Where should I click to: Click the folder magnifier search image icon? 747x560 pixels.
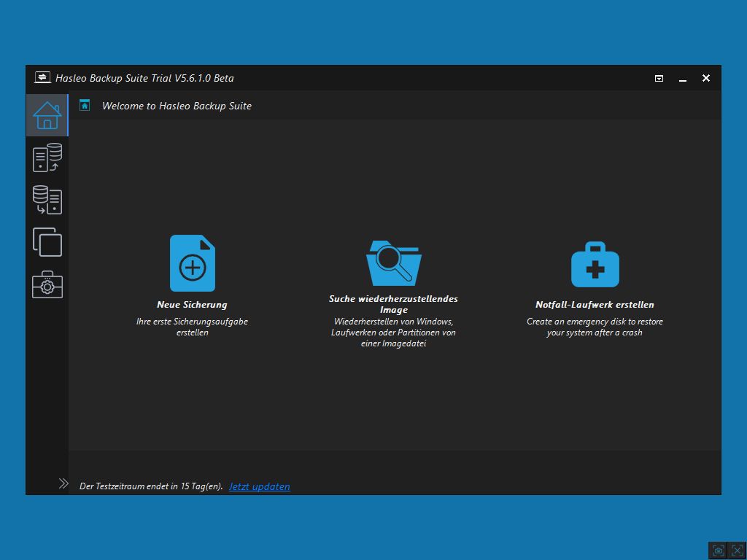pyautogui.click(x=393, y=262)
